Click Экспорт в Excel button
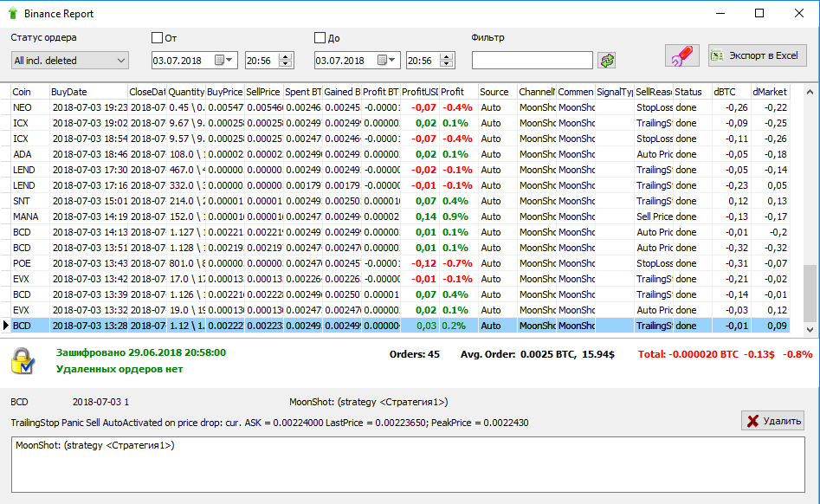 click(758, 55)
